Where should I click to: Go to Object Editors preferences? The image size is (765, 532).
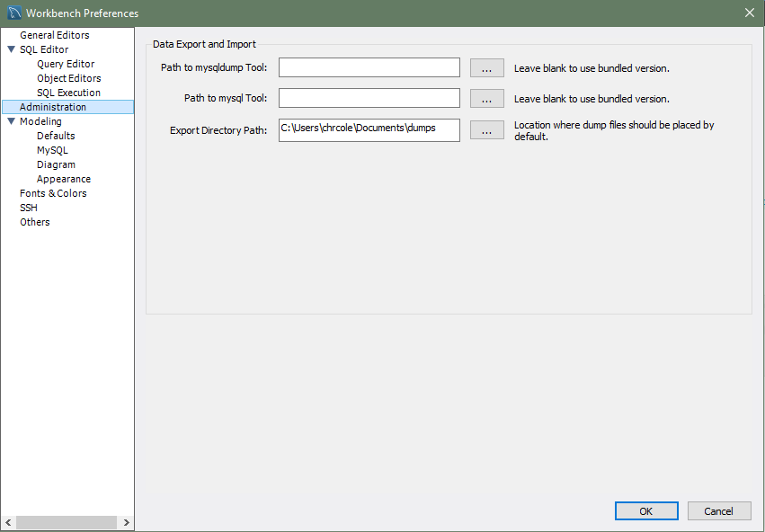coord(68,78)
